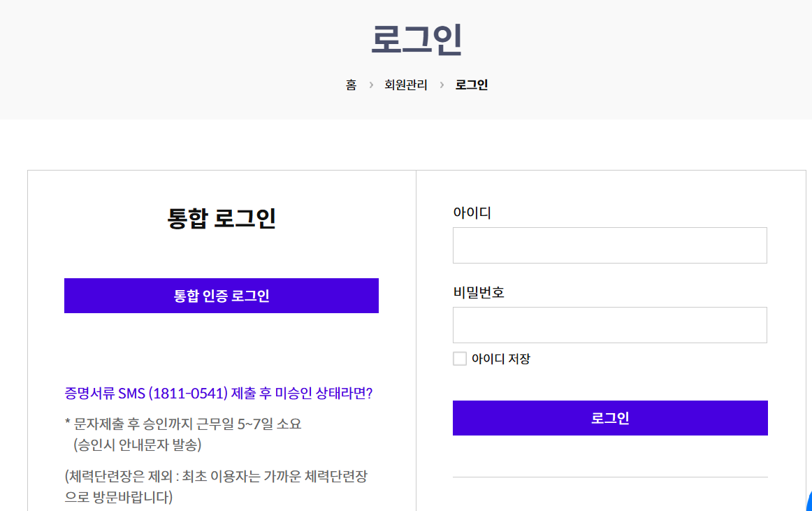This screenshot has height=511, width=812.
Task: Open 회원관리 breadcrumb link
Action: [405, 85]
